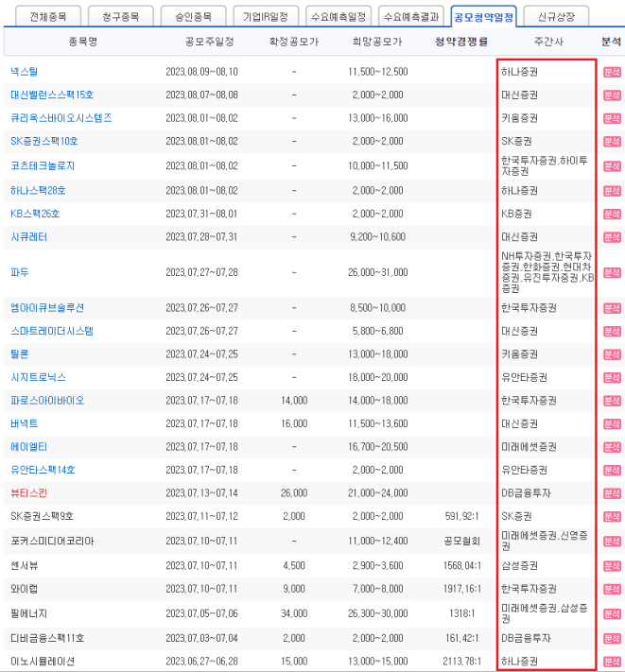Click the 하나스팩28호 stock name

point(38,190)
